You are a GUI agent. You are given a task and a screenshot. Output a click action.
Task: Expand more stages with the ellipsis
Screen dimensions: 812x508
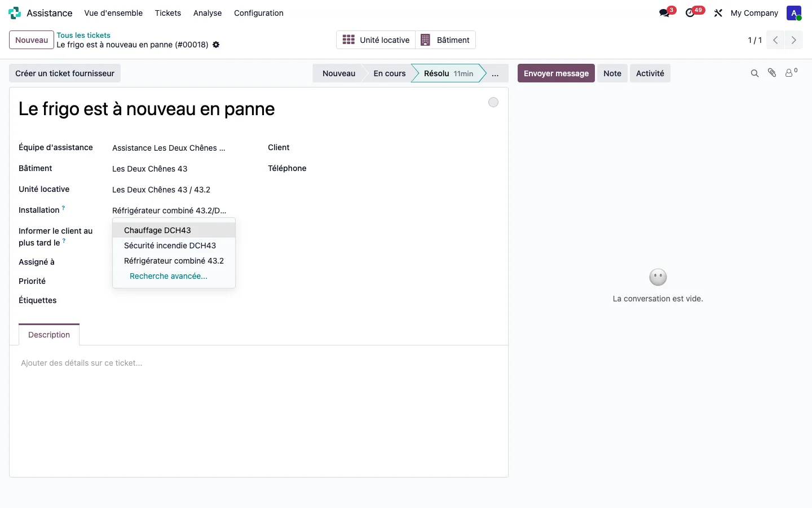pyautogui.click(x=495, y=73)
